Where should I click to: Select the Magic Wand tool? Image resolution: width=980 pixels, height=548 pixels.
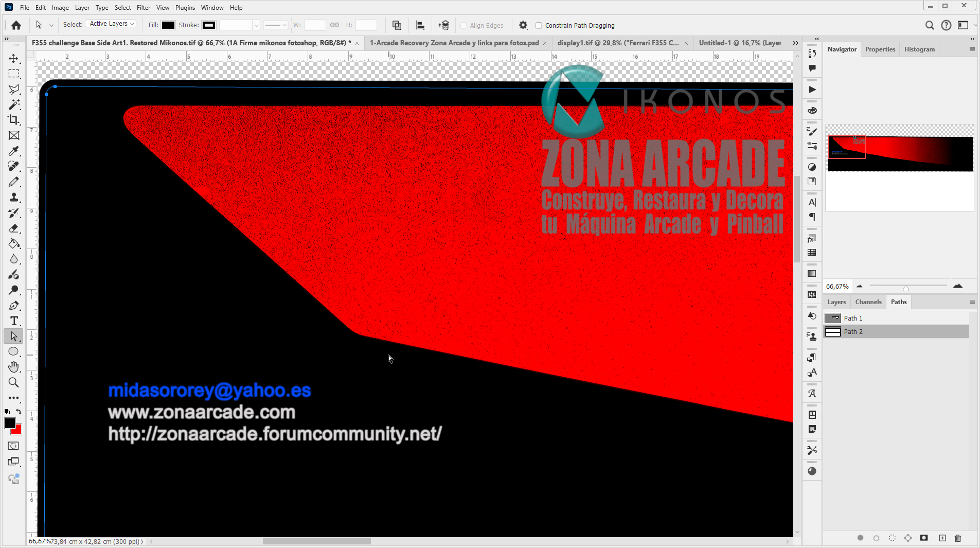coord(14,104)
